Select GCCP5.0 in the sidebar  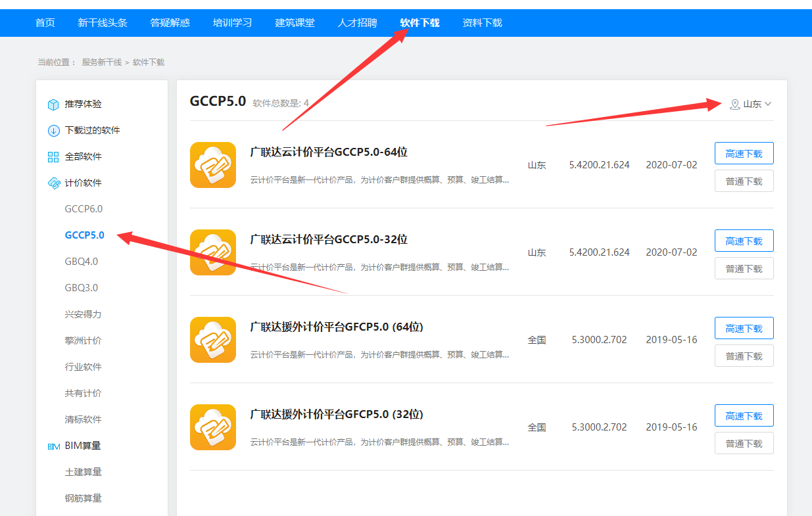84,235
